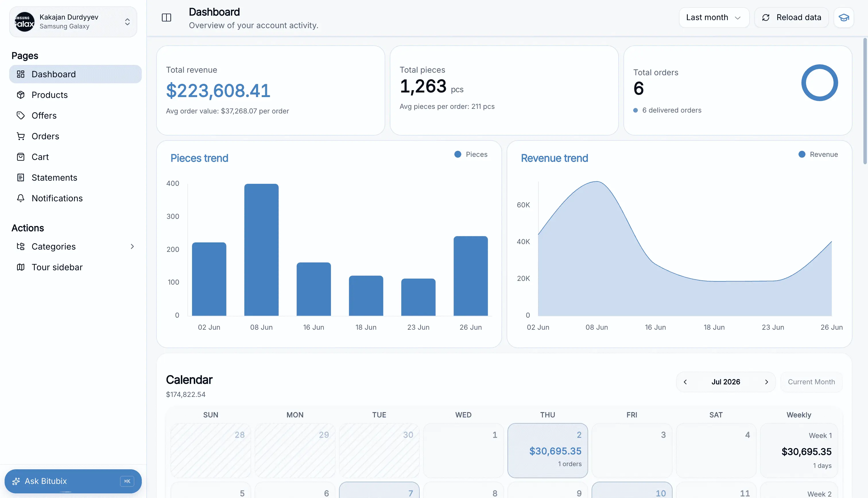The height and width of the screenshot is (498, 868).
Task: Open the Notifications page
Action: point(75,198)
